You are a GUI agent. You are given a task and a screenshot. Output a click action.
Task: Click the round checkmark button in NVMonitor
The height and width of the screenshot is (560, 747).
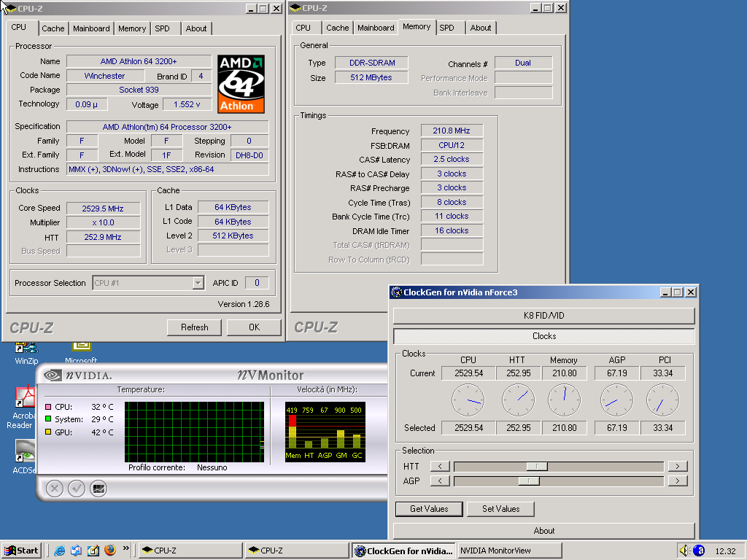[x=77, y=489]
